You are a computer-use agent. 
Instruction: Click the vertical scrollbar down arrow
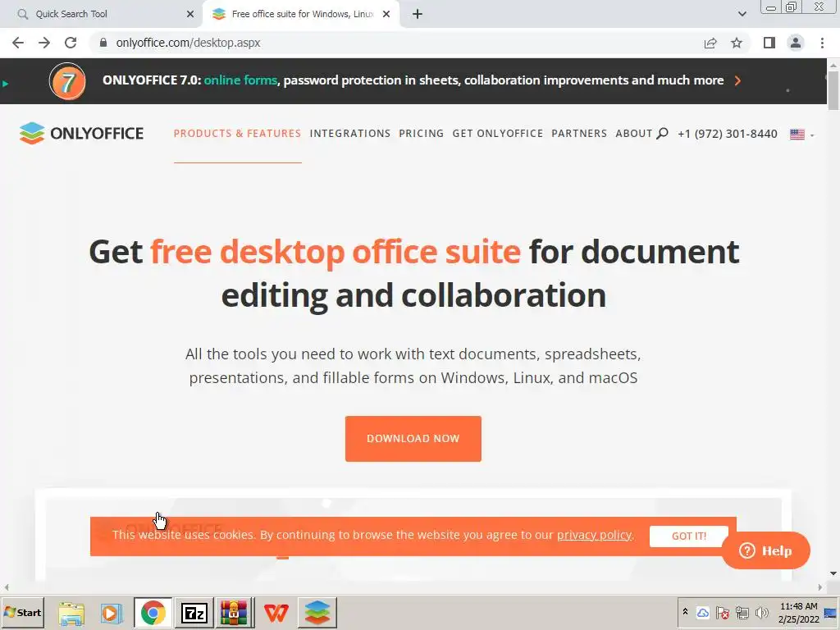coord(833,573)
